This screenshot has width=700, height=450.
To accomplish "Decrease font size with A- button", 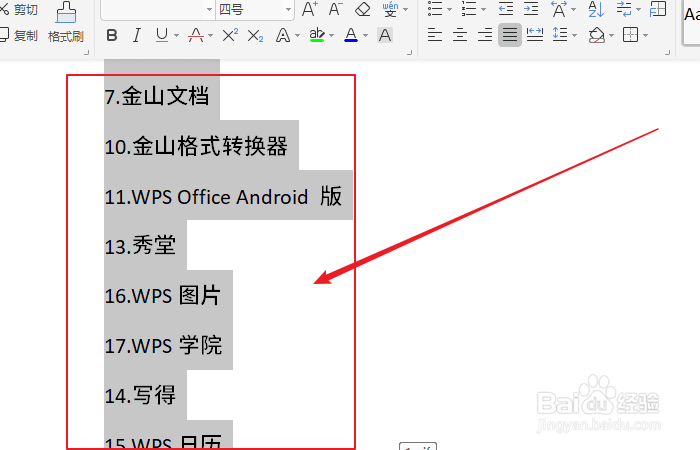I will tap(336, 9).
